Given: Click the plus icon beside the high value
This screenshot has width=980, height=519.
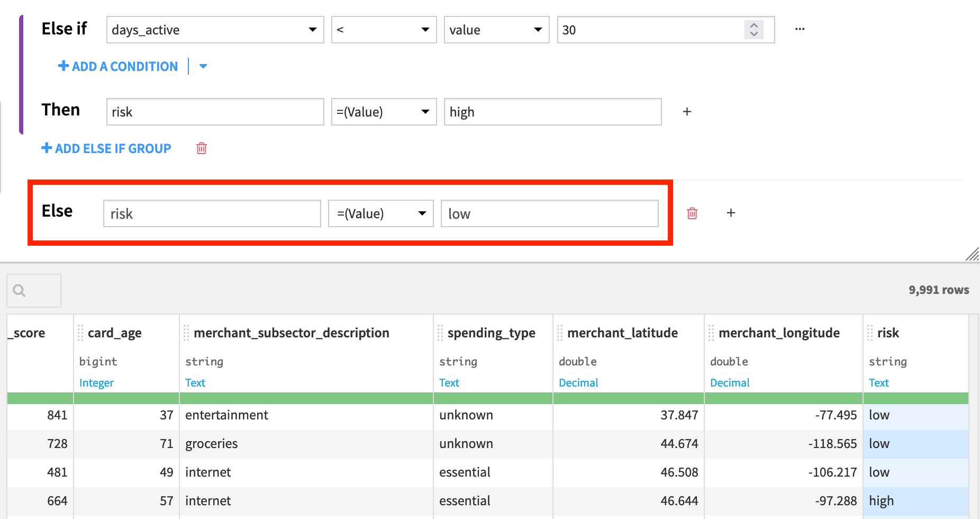Looking at the screenshot, I should (x=687, y=112).
